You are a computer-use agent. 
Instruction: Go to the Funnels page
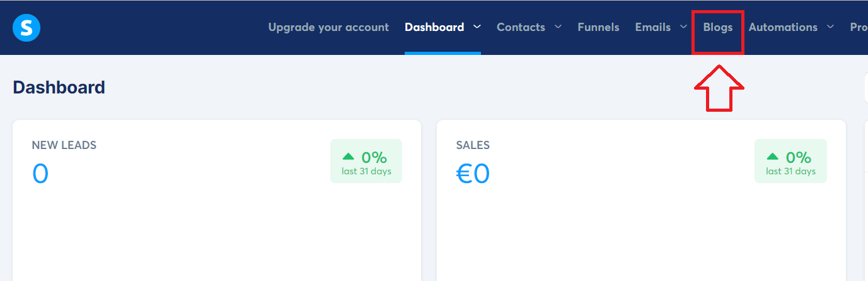tap(598, 27)
